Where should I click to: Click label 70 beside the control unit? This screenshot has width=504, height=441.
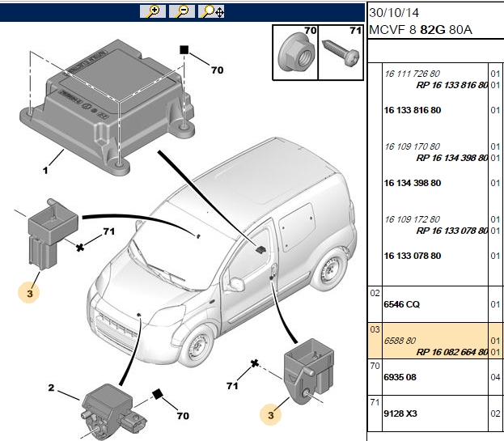[217, 70]
